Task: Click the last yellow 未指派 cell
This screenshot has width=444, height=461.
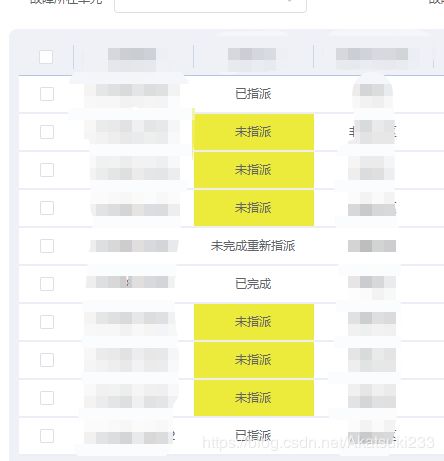Action: click(x=254, y=398)
